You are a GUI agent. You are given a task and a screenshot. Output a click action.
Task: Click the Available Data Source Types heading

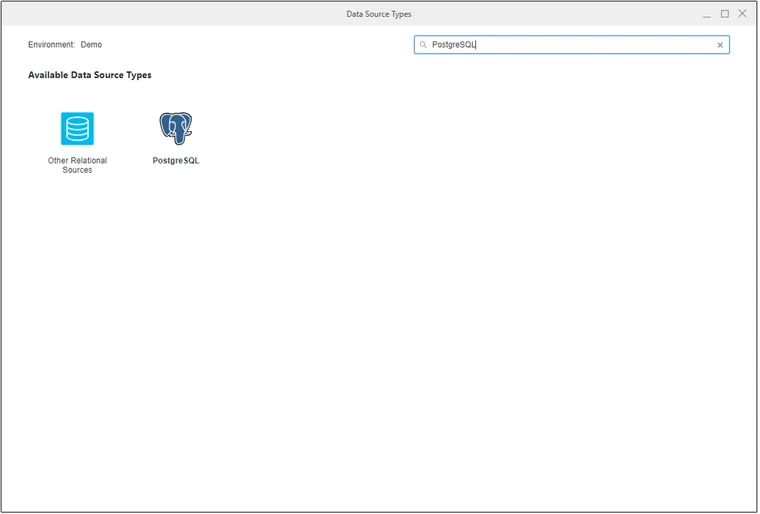coord(90,75)
